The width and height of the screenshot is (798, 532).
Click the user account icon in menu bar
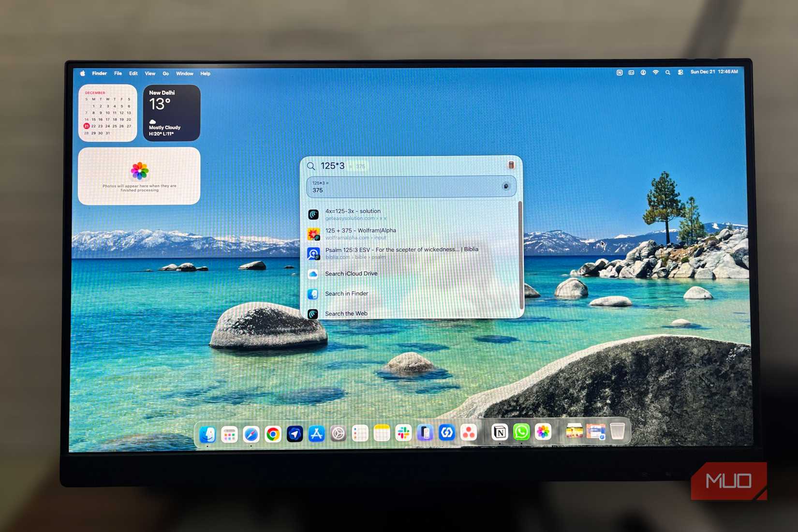pos(643,73)
